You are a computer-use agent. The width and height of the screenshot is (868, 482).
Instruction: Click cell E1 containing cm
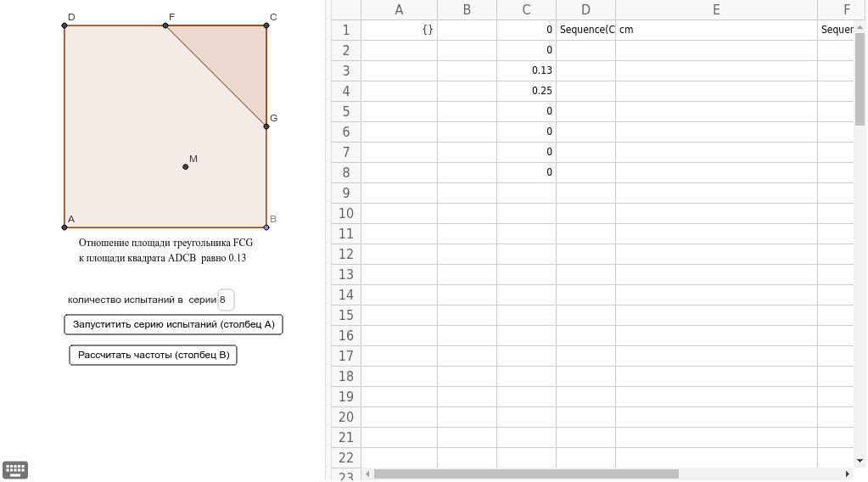(x=716, y=30)
